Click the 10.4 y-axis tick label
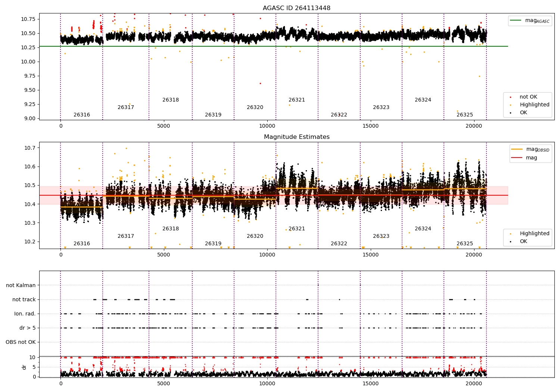 coord(29,204)
